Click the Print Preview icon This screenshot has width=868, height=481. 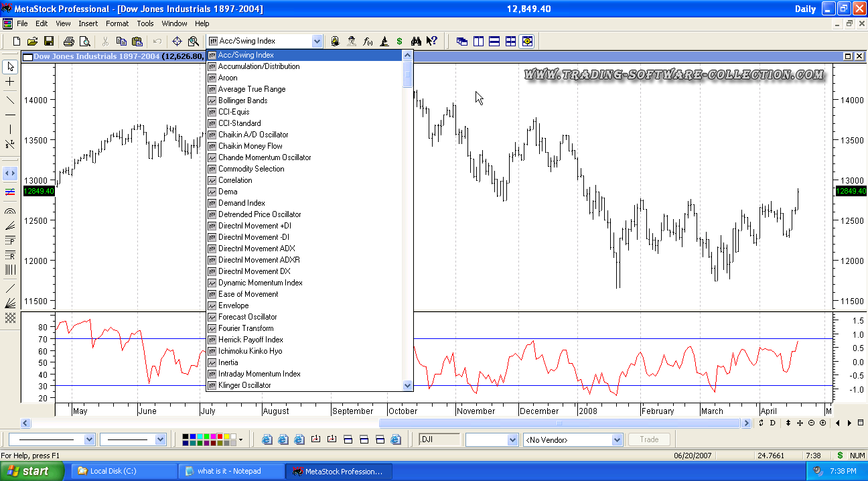84,42
